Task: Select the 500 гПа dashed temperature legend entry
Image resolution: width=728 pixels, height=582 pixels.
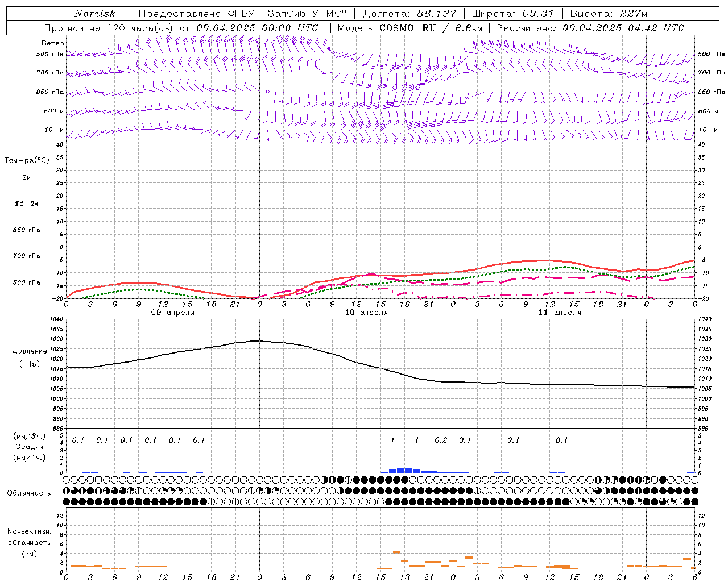Action: (26, 284)
